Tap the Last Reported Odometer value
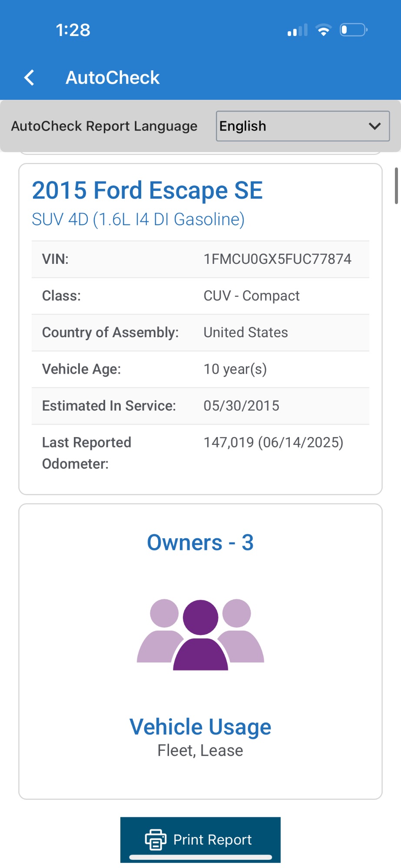 pos(273,442)
